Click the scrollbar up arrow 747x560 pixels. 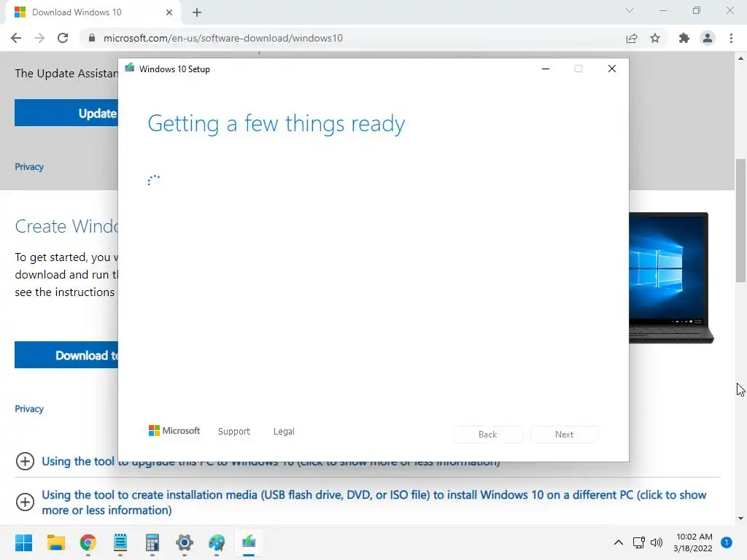[740, 58]
